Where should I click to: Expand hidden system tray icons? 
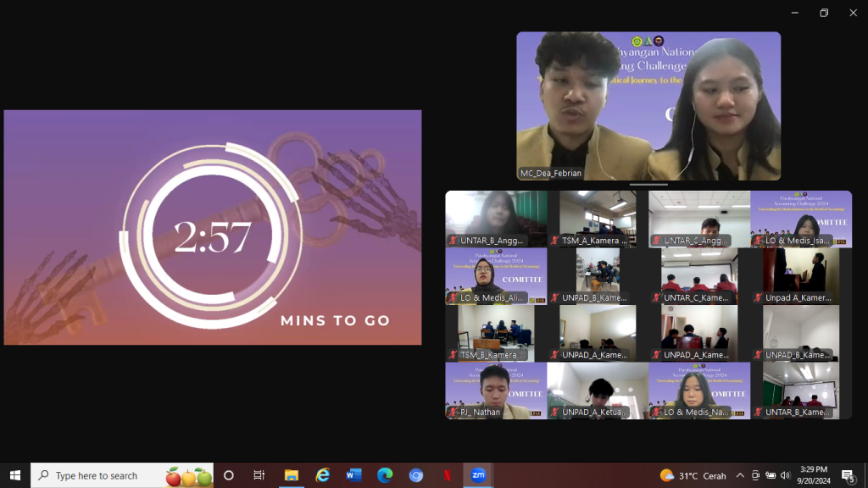[740, 475]
